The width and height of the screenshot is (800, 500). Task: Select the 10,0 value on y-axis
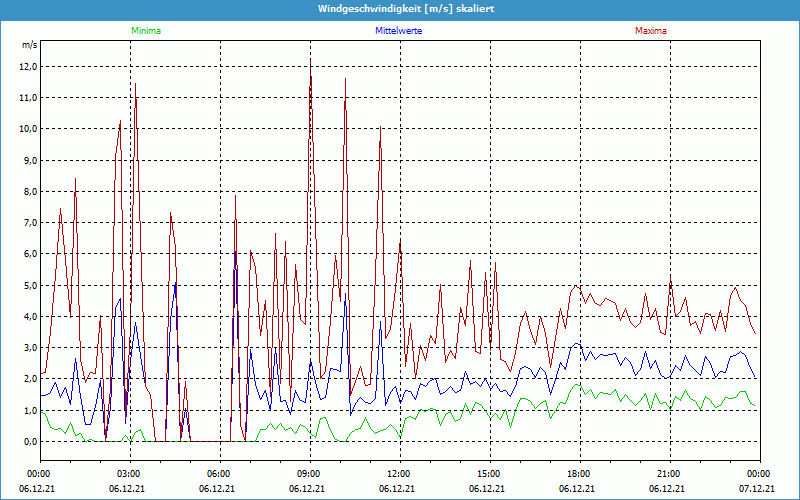click(28, 129)
